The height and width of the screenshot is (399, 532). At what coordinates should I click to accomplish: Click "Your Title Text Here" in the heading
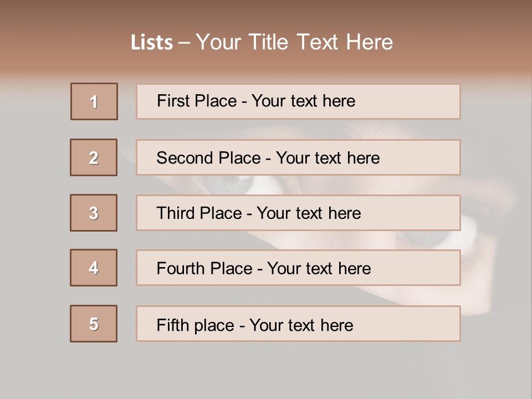coord(294,42)
